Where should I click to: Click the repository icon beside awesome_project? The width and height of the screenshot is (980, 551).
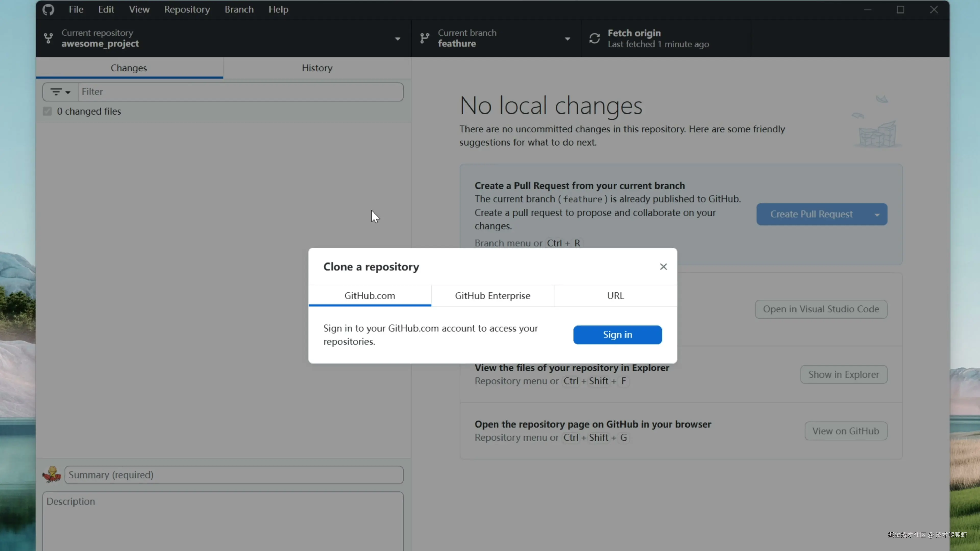coord(48,38)
